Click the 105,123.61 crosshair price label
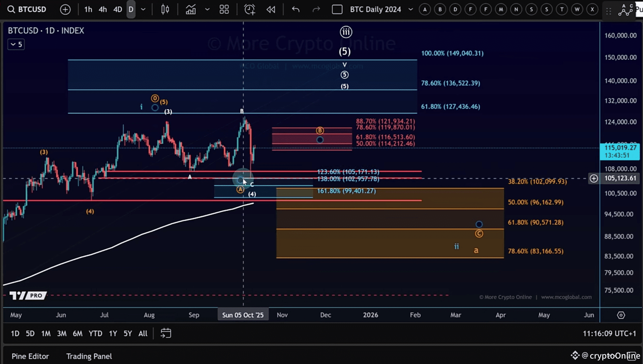The height and width of the screenshot is (364, 643). [x=620, y=178]
